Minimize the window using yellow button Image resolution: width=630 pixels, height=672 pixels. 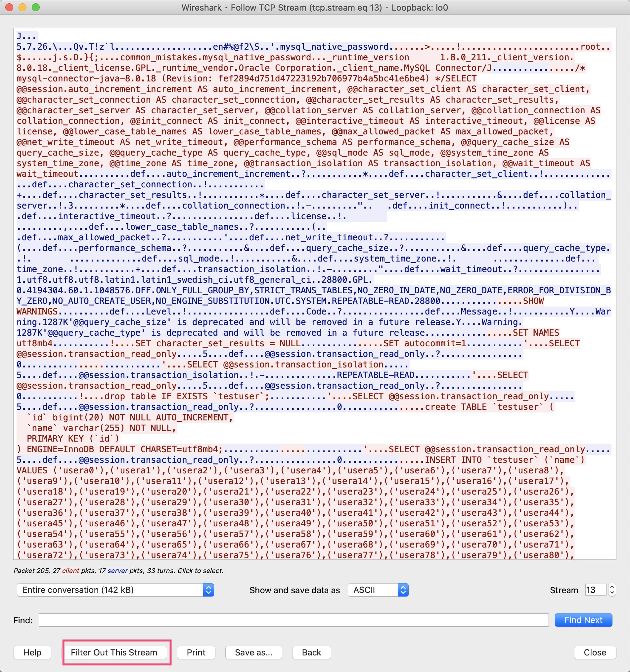tap(22, 7)
